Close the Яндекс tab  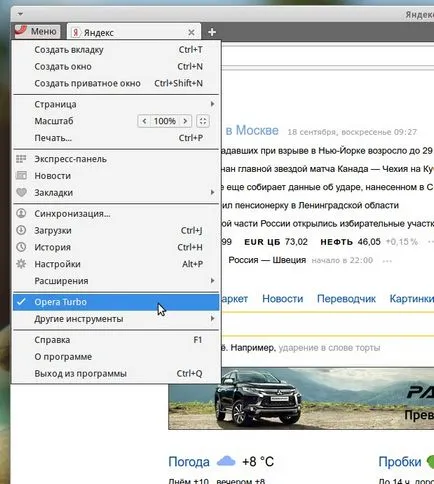coord(191,32)
